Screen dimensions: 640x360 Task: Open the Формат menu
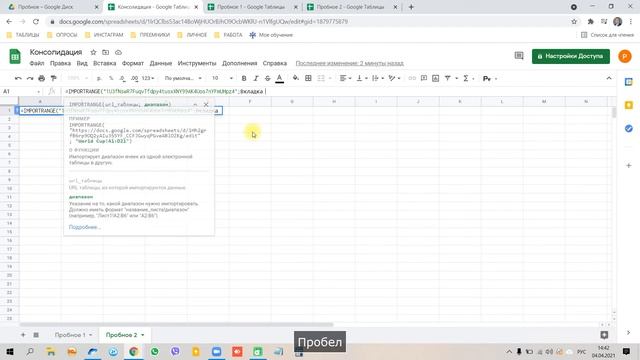133,63
